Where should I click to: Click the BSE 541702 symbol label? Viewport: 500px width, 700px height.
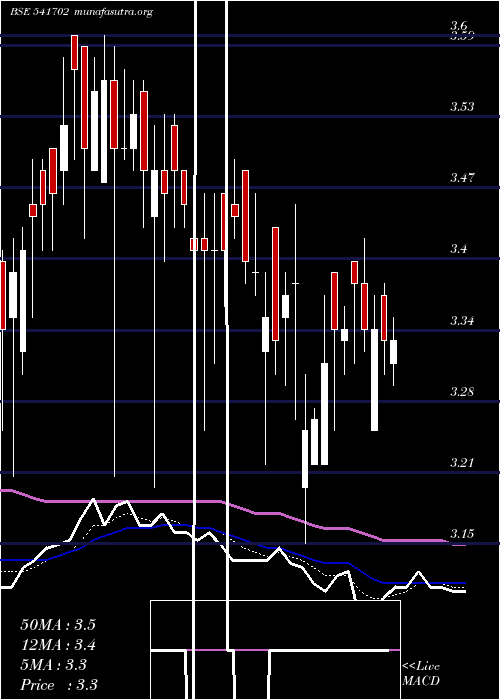pos(40,12)
